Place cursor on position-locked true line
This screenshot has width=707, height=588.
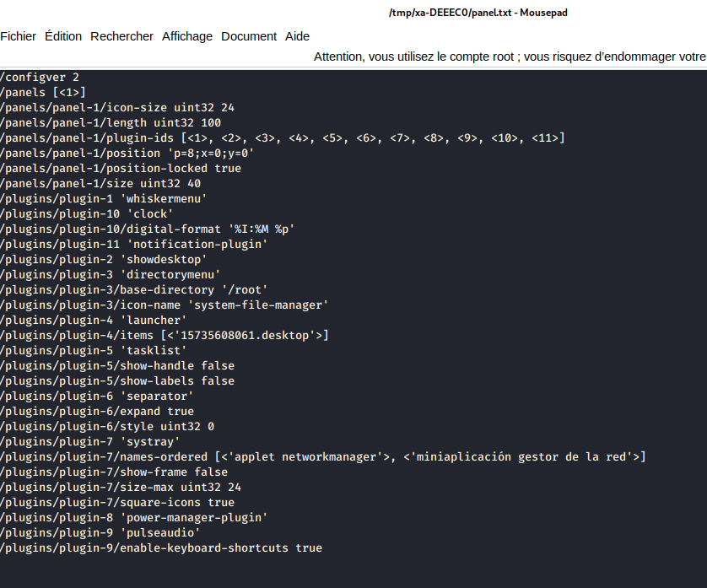[x=121, y=168]
